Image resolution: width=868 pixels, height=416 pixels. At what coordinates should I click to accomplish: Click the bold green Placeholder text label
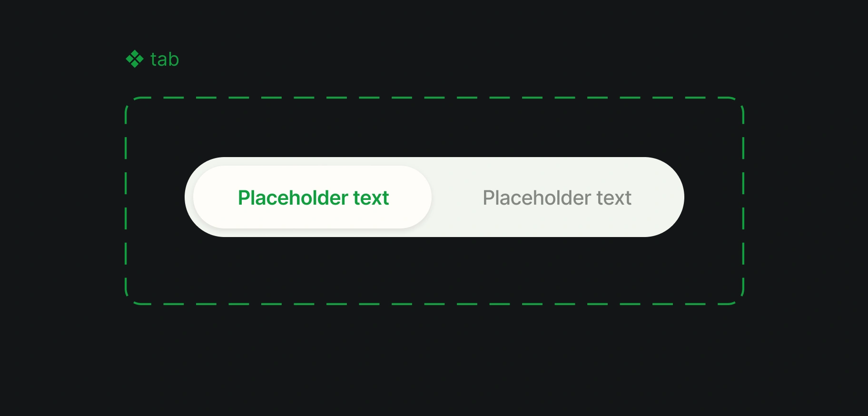[x=314, y=198]
